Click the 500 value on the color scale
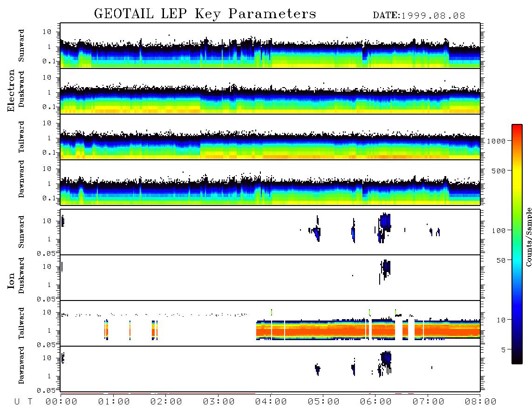532x410 pixels. [x=499, y=171]
